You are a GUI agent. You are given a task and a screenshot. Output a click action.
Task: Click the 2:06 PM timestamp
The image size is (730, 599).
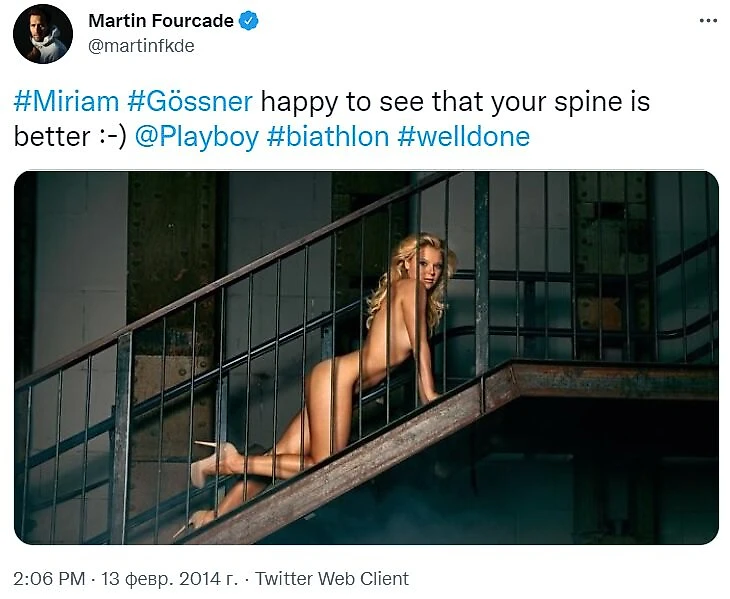click(48, 578)
